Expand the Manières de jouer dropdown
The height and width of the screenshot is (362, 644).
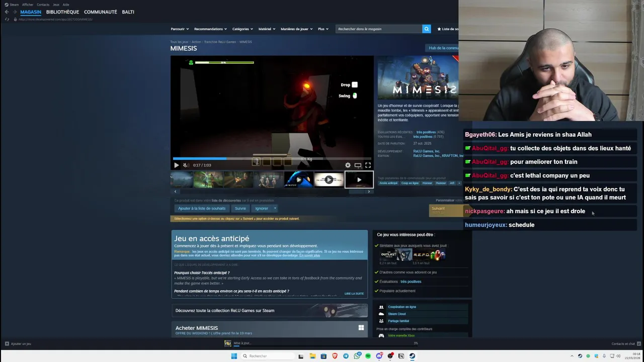(x=296, y=29)
